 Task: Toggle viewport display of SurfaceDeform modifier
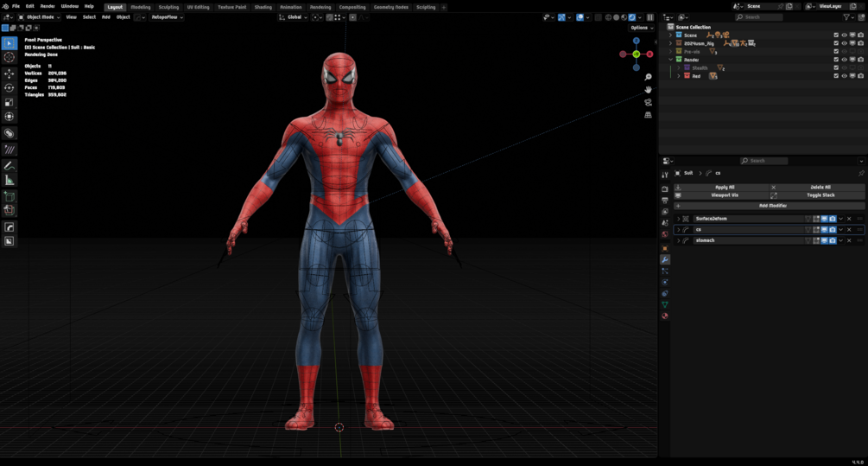coord(824,219)
